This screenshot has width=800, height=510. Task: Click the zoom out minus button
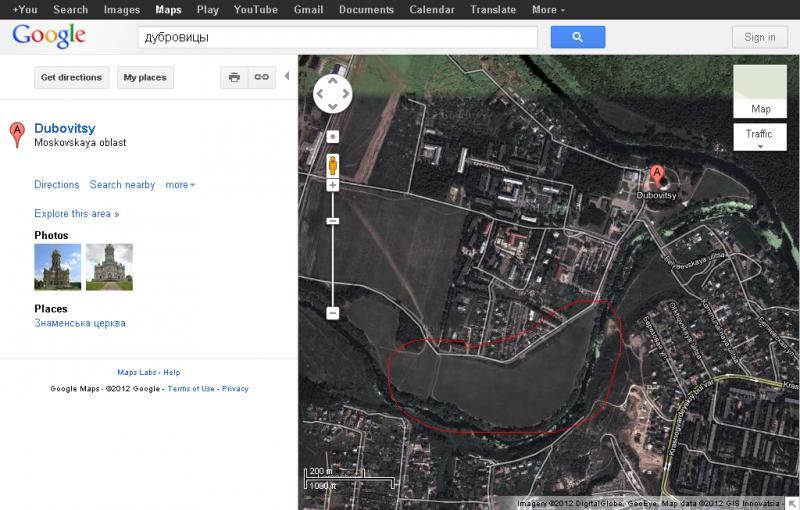[x=333, y=313]
